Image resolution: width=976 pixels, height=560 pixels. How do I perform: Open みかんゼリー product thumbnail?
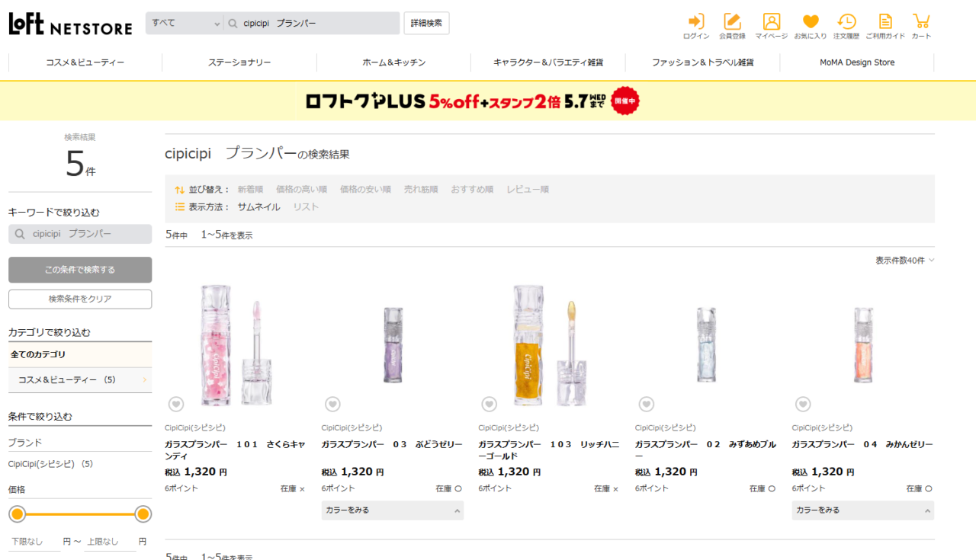[863, 345]
